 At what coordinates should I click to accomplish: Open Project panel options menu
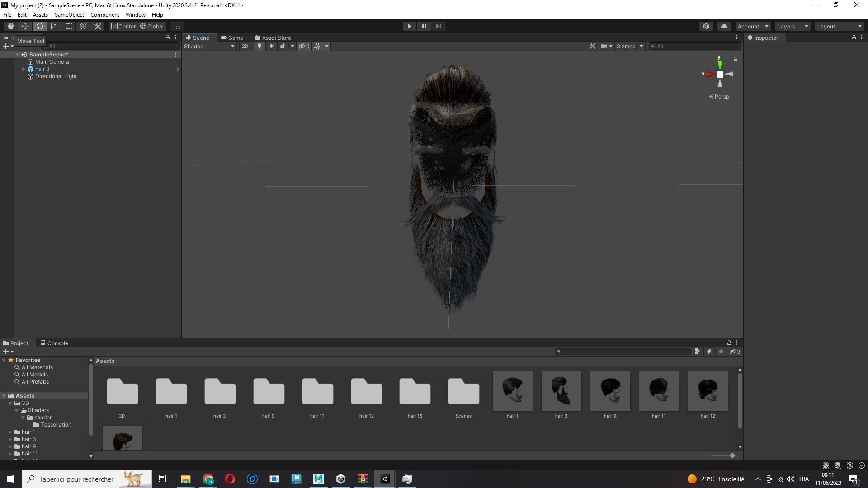click(737, 343)
